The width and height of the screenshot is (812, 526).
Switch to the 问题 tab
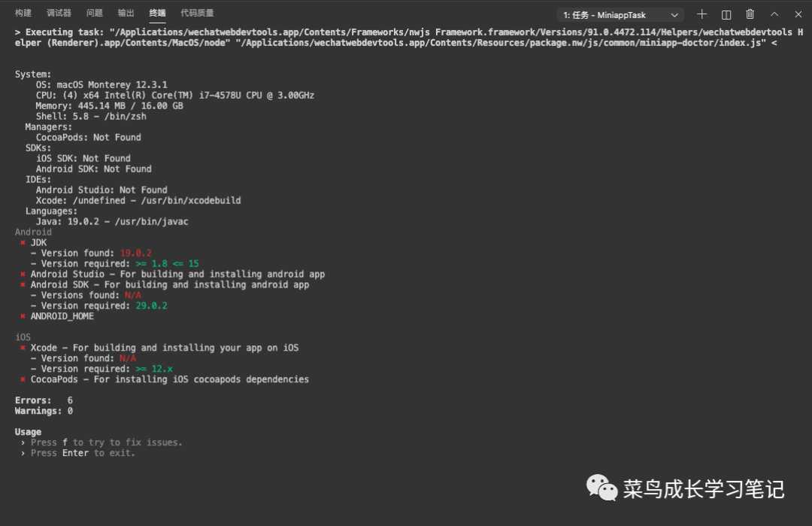coord(94,13)
